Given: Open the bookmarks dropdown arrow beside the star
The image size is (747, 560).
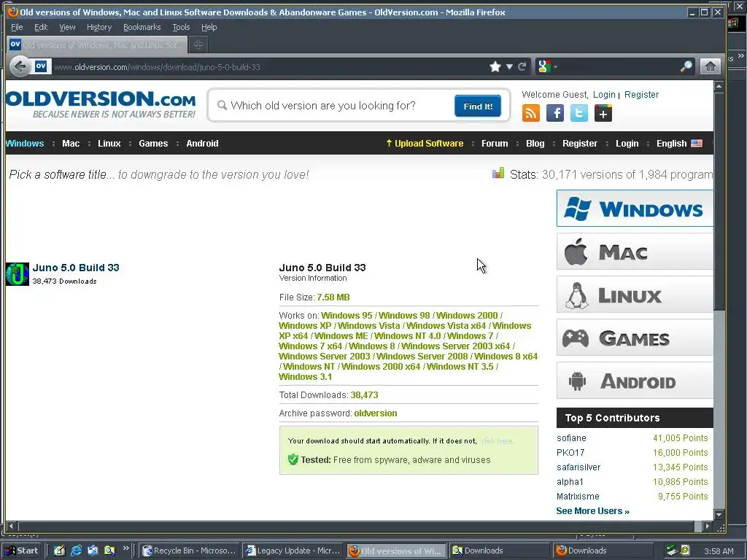Looking at the screenshot, I should 509,66.
